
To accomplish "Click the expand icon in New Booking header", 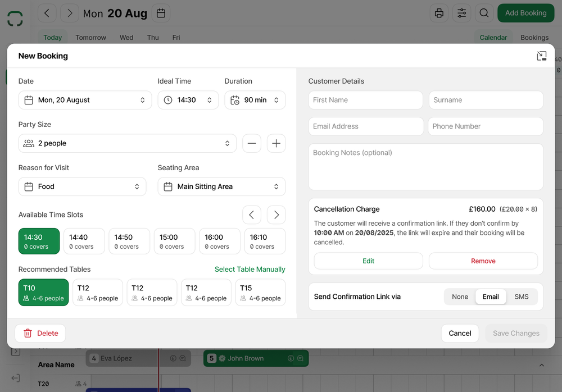I will [541, 56].
